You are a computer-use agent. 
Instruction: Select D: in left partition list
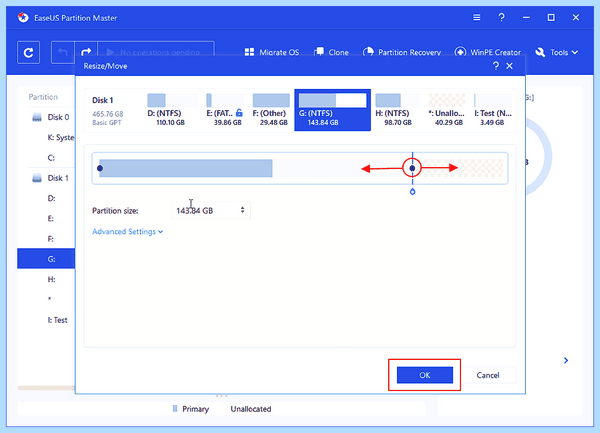coord(51,198)
